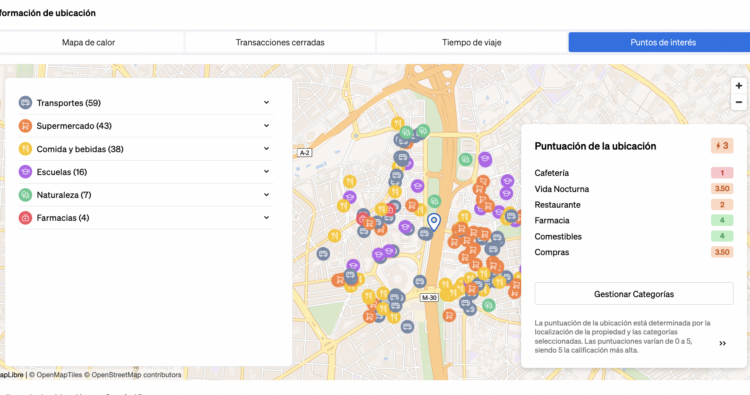This screenshot has width=750, height=395.
Task: Expand the Naturaleza (7) chevron
Action: pos(266,195)
